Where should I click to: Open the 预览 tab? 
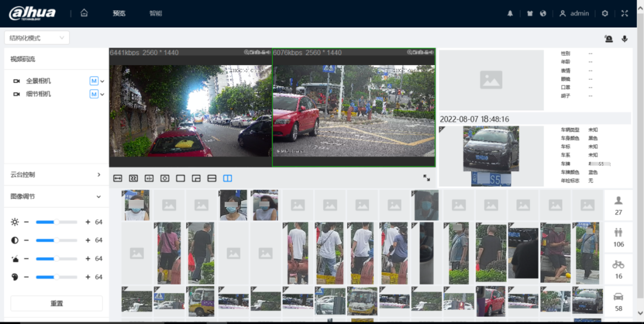pyautogui.click(x=119, y=14)
